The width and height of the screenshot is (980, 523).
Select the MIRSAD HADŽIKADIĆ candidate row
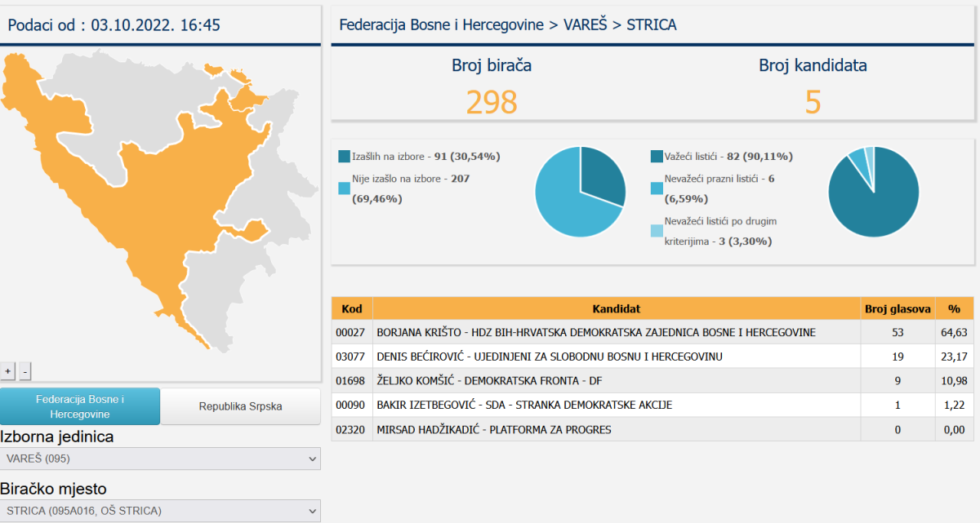coord(653,429)
